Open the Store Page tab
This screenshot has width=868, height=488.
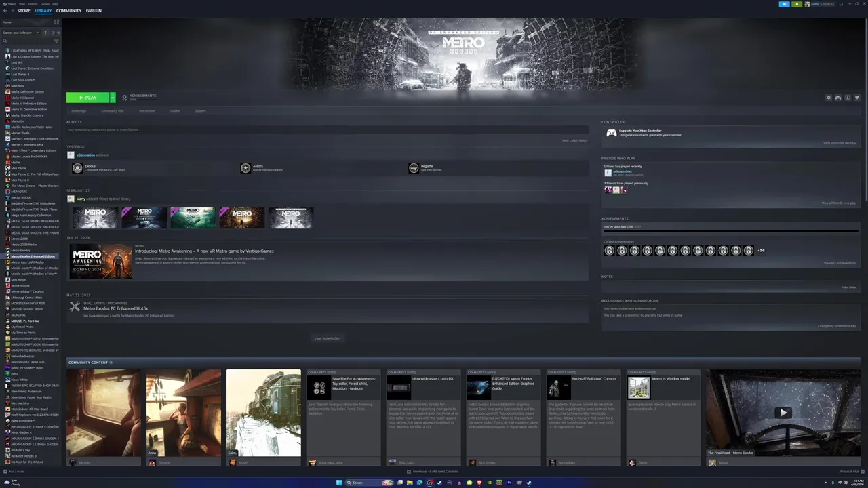tap(79, 110)
